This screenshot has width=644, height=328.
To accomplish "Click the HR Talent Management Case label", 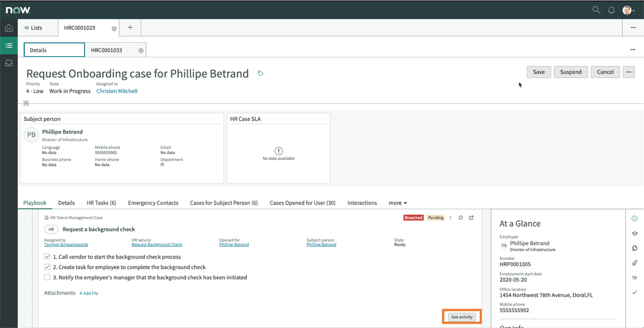I will coord(76,218).
